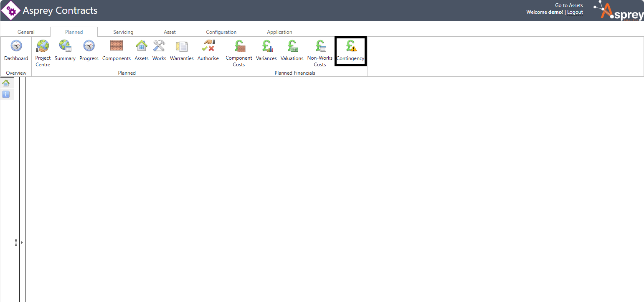The image size is (644, 302).
Task: Follow the Go to Assets link
Action: coord(569,5)
